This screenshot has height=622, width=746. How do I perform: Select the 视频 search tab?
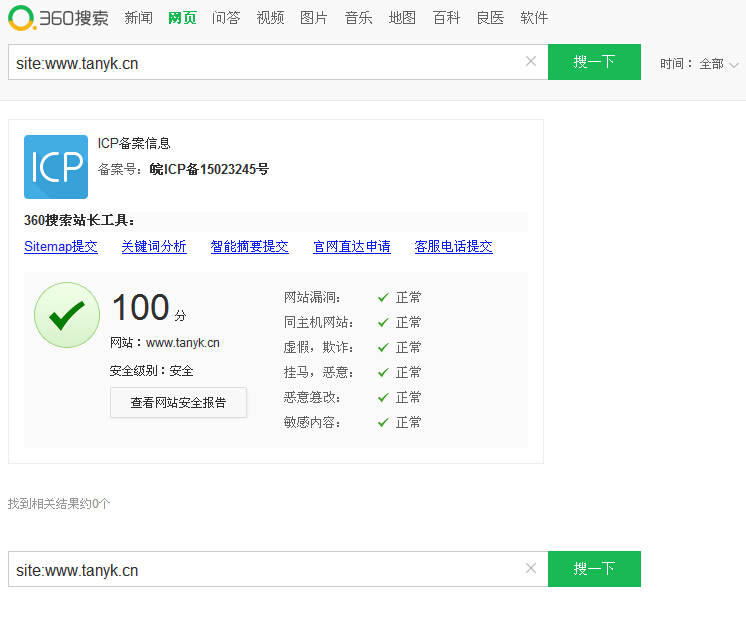coord(270,18)
